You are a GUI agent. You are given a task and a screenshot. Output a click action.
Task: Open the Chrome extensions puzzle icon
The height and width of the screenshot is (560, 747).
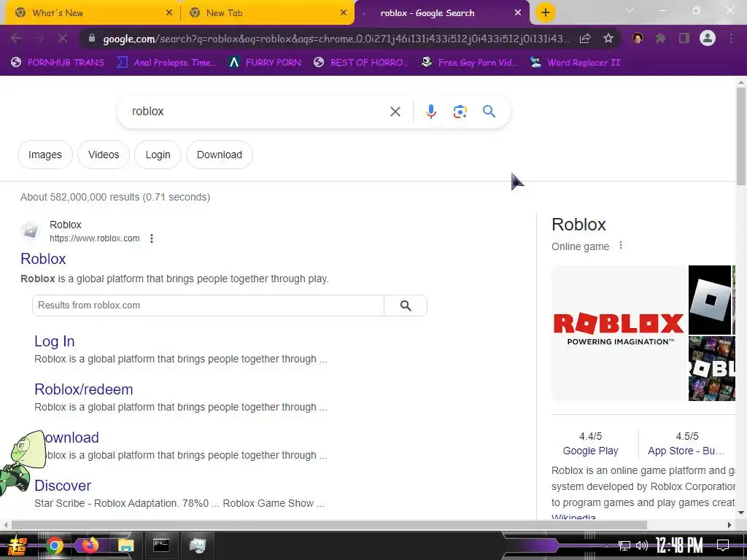(661, 38)
